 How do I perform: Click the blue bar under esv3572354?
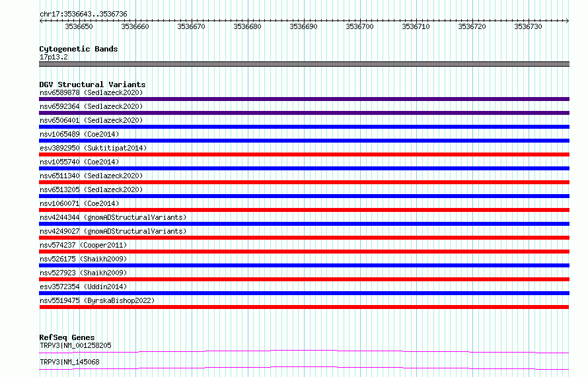[304, 293]
